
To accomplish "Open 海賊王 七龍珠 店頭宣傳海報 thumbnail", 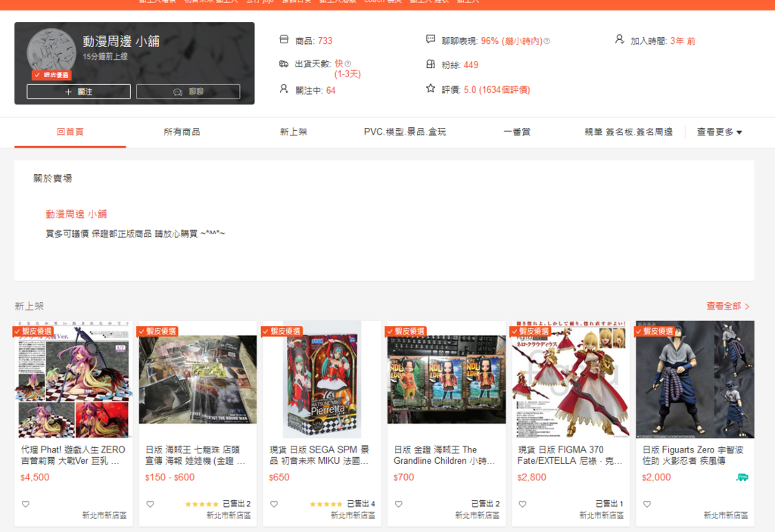I will point(198,379).
